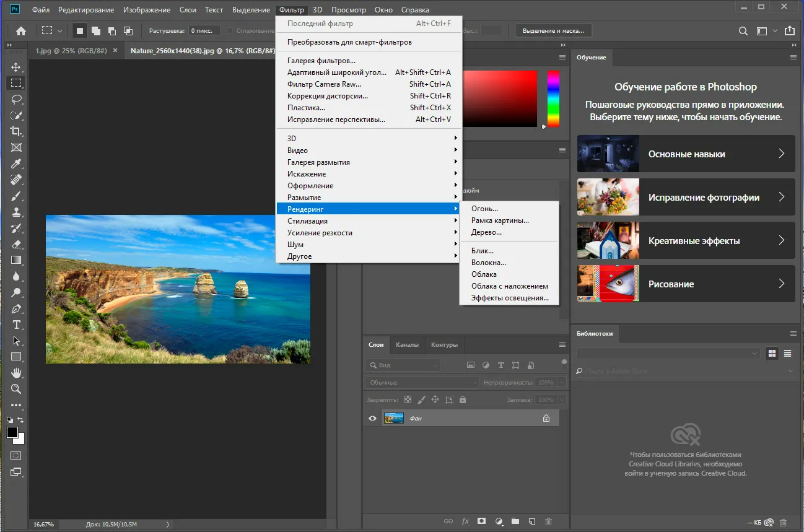The width and height of the screenshot is (804, 532).
Task: Select the Crop tool
Action: coord(16,131)
